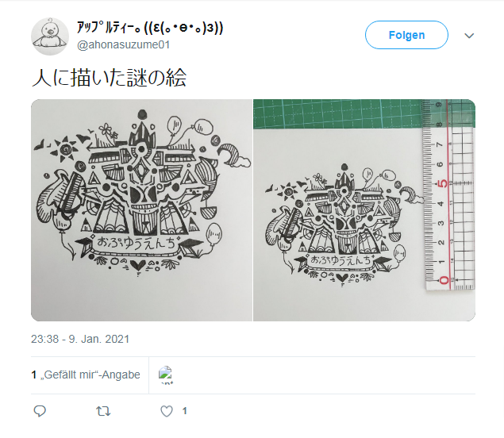Click the Folgen follow button
This screenshot has width=504, height=438.
click(406, 35)
